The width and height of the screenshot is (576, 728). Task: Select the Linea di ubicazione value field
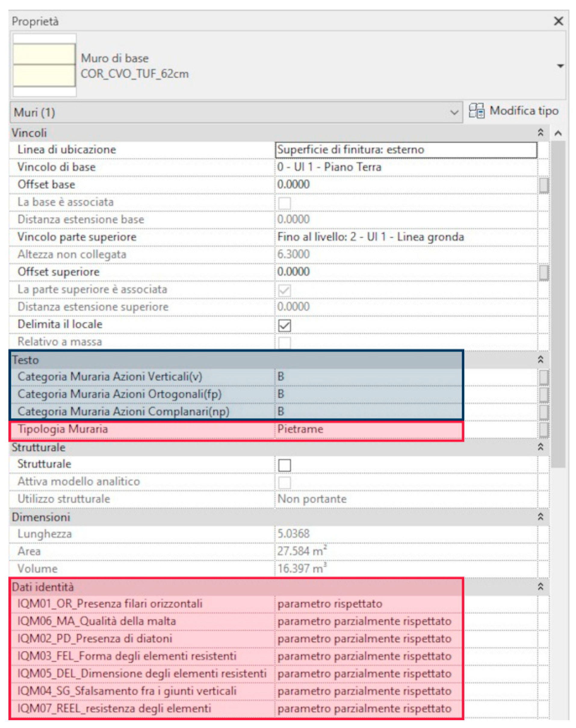406,150
